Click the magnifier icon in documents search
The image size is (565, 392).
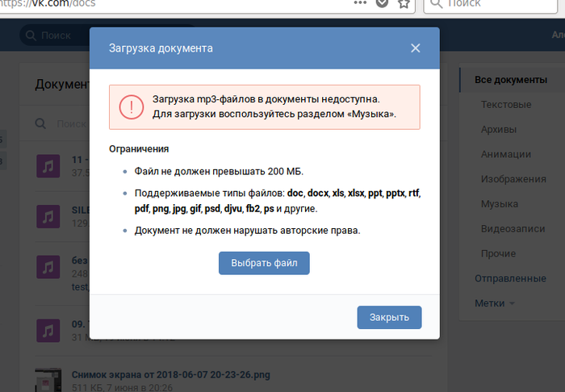41,124
